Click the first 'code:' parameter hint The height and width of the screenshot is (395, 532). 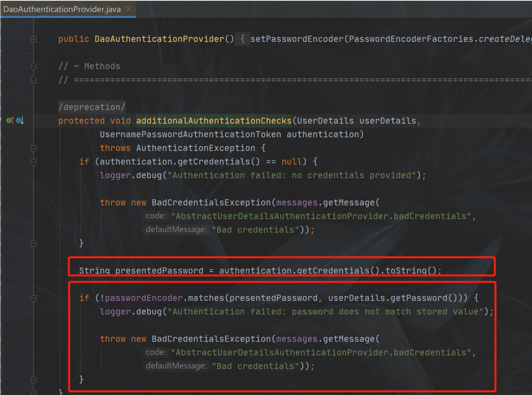pyautogui.click(x=156, y=216)
